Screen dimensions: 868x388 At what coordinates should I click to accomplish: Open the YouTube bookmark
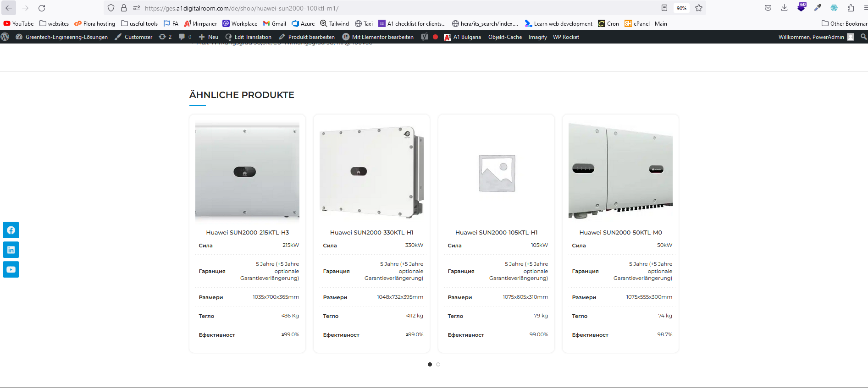click(x=18, y=23)
